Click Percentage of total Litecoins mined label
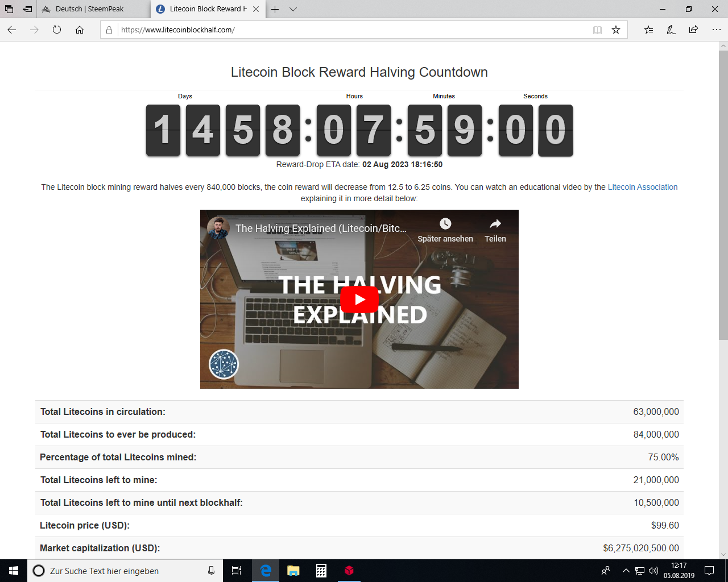Viewport: 728px width, 582px height. tap(118, 457)
